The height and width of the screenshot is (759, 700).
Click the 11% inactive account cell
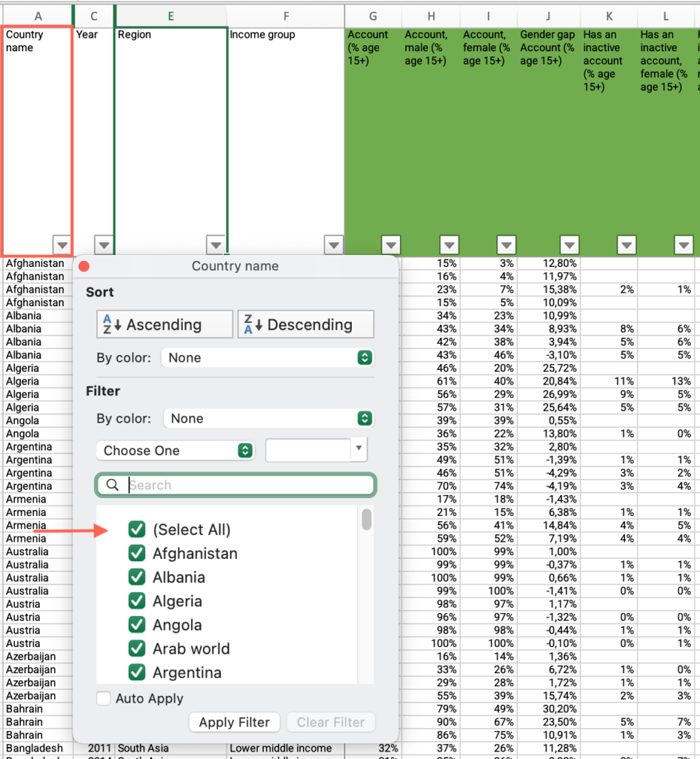pyautogui.click(x=609, y=382)
